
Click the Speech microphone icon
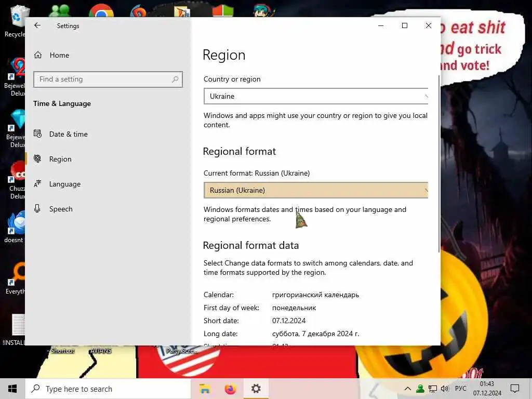click(37, 208)
